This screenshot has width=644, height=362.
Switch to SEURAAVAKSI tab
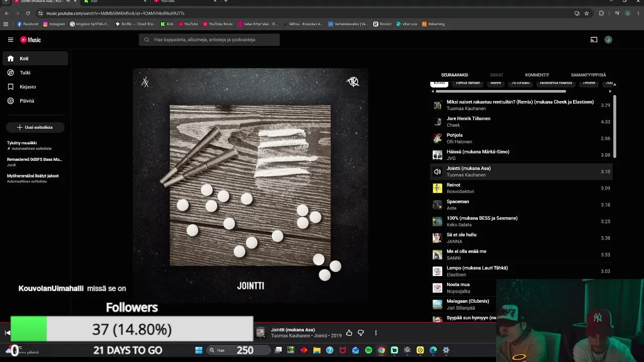pyautogui.click(x=454, y=75)
